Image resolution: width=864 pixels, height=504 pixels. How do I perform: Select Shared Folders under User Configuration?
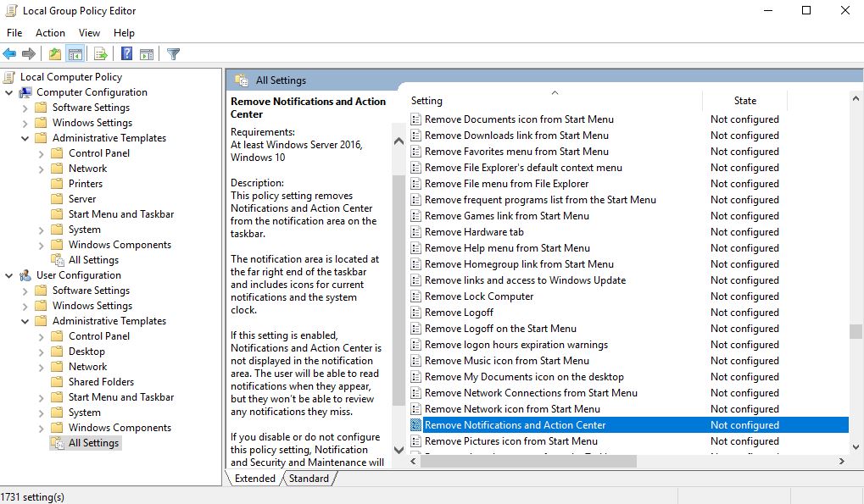click(101, 382)
